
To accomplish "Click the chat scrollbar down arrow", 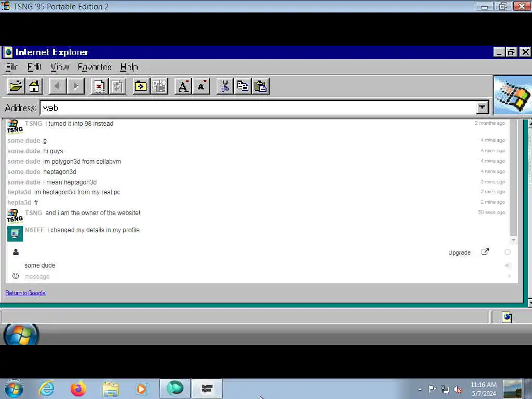I will coord(513,240).
